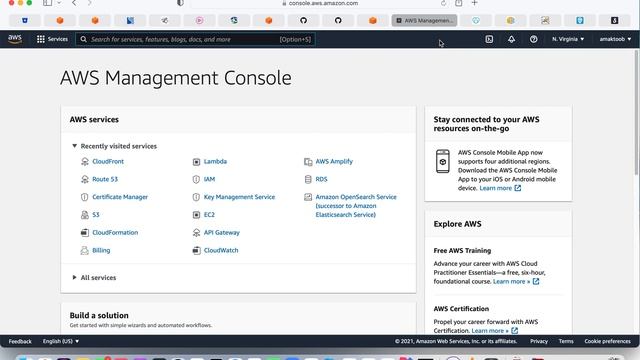Open Key Management Service link
This screenshot has width=640, height=360.
coord(240,197)
